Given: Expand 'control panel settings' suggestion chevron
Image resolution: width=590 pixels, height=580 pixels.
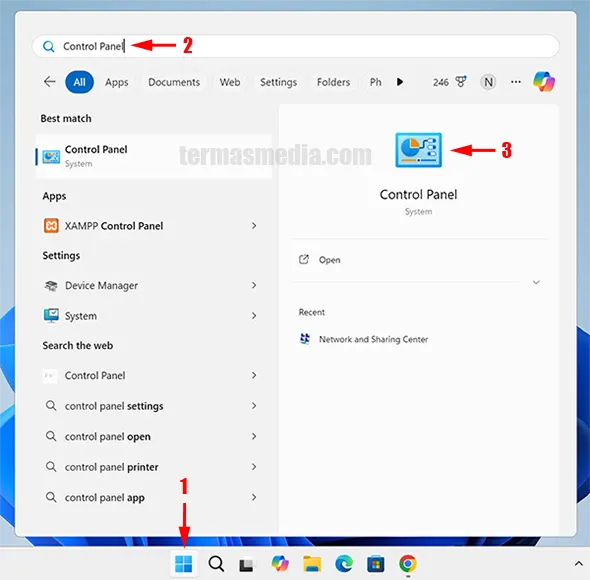Looking at the screenshot, I should coord(254,405).
